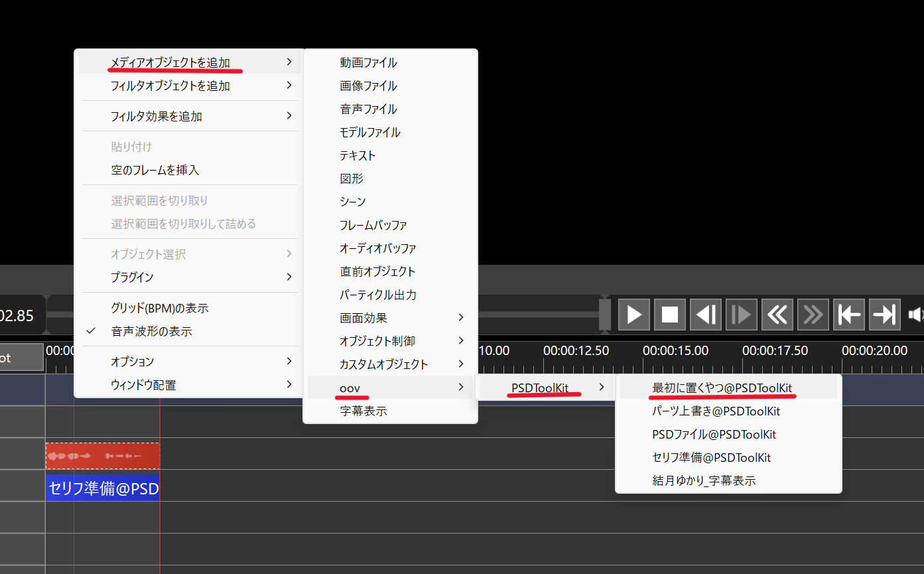Image resolution: width=924 pixels, height=574 pixels.
Task: Click the playback seek bar handle
Action: tap(604, 315)
